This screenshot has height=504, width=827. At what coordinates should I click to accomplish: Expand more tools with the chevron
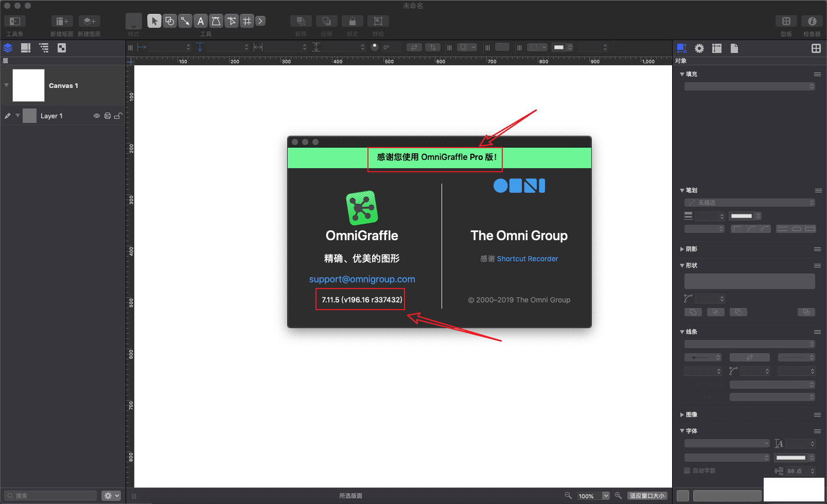(261, 21)
